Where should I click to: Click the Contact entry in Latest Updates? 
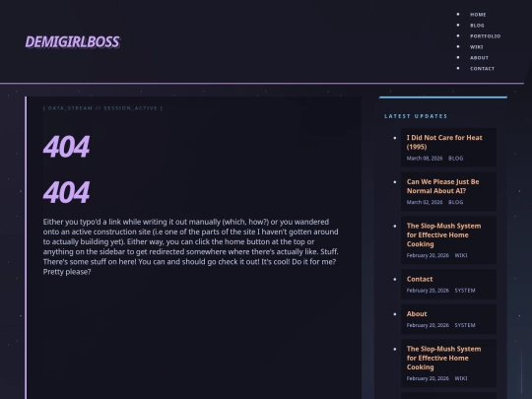[x=420, y=279]
